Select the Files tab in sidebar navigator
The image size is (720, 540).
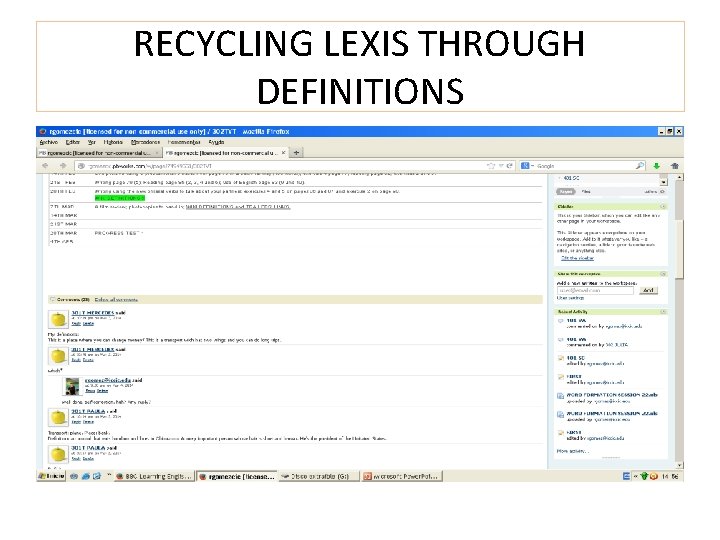tap(586, 191)
